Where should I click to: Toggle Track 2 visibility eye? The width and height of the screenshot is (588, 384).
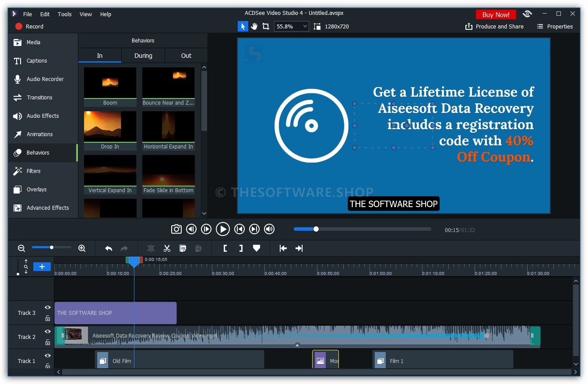48,332
